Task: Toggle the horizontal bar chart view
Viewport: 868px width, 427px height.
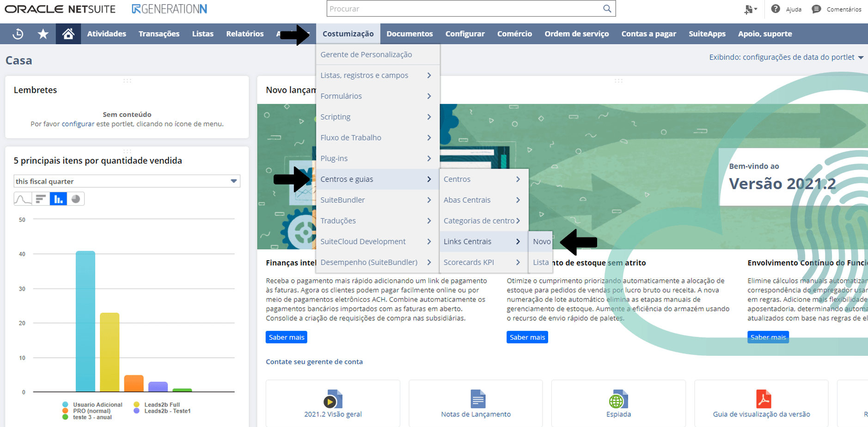Action: pyautogui.click(x=41, y=198)
